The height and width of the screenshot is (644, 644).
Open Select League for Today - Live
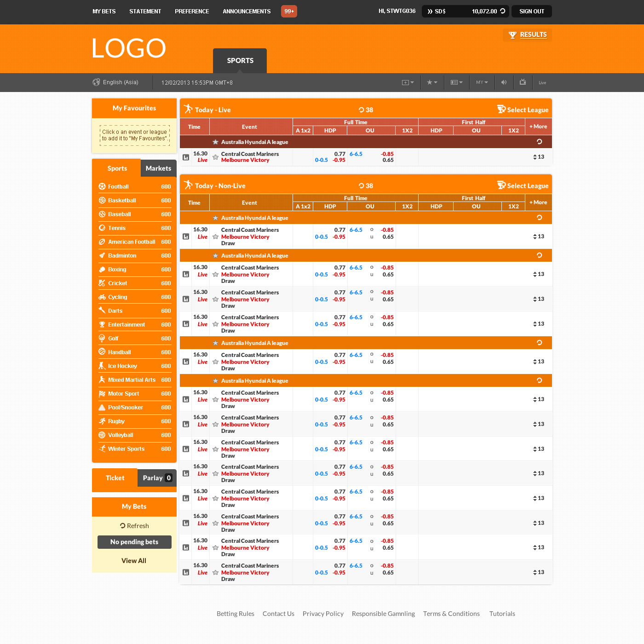[x=523, y=109]
